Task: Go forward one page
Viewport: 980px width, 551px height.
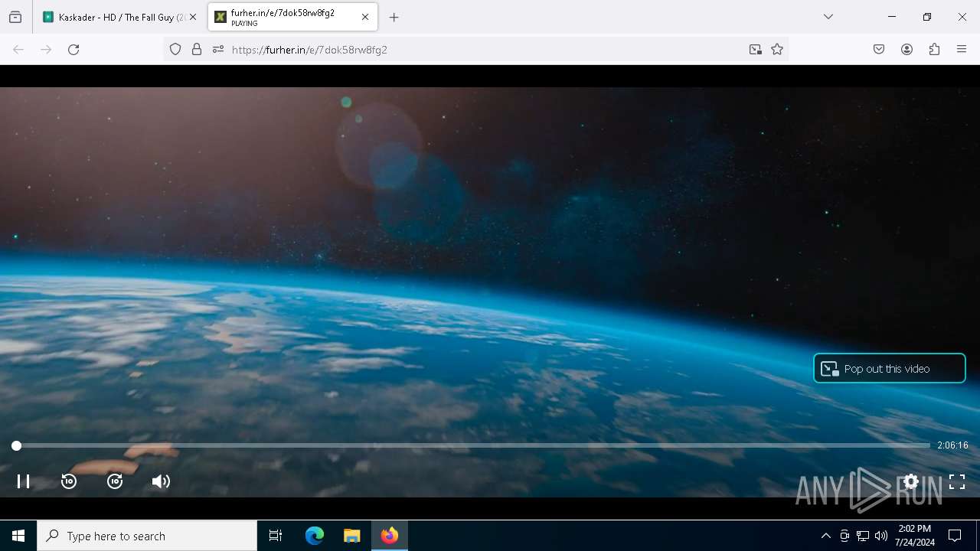Action: coord(46,50)
